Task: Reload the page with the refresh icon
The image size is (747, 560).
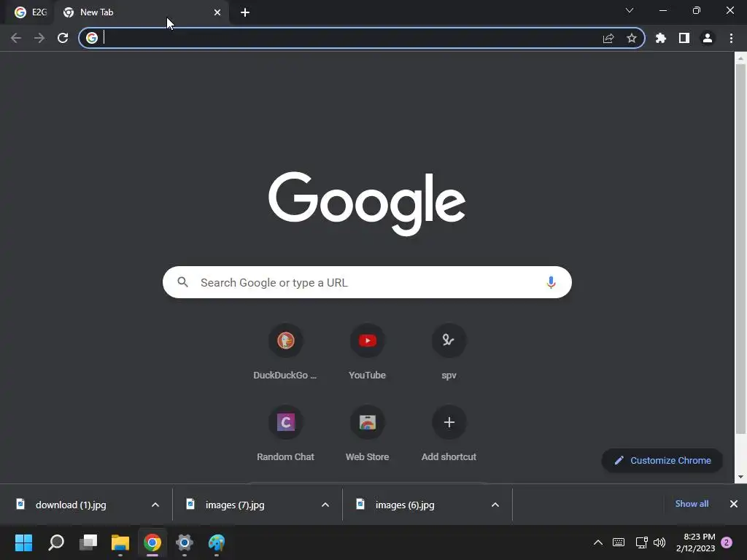Action: (63, 38)
